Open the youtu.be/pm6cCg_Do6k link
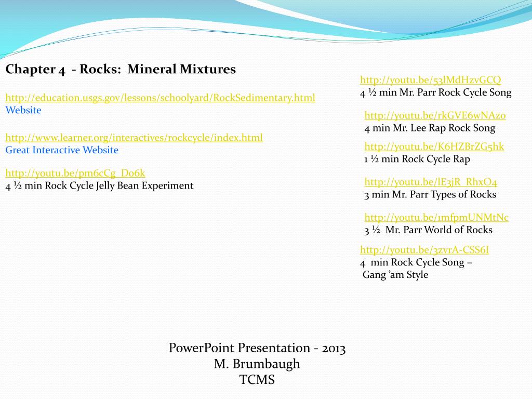Screen dimensions: 532x399 pyautogui.click(x=75, y=173)
